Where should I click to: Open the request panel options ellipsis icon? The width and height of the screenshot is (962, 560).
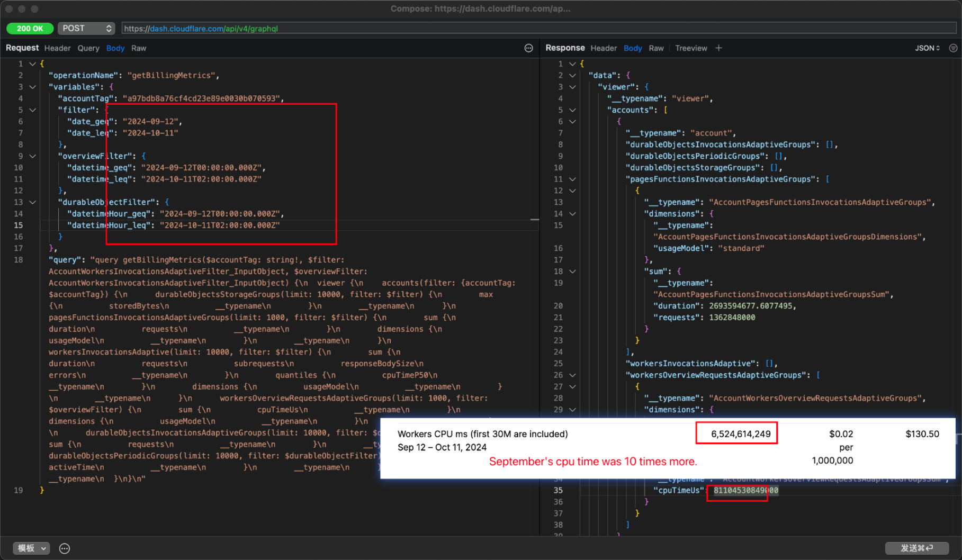click(528, 48)
